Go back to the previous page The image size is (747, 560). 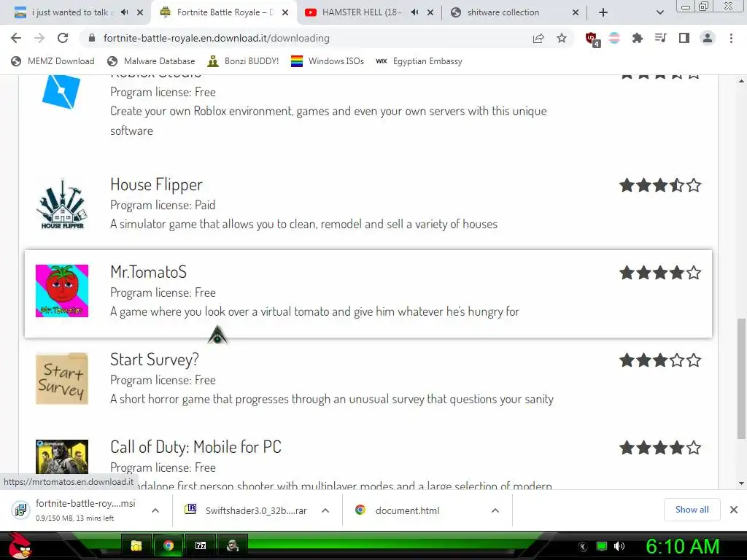(16, 38)
